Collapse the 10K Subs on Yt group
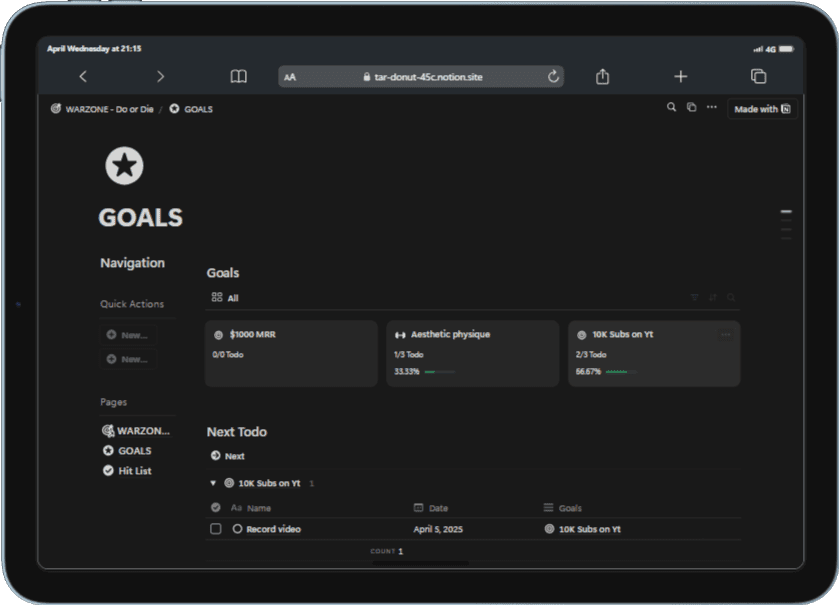The width and height of the screenshot is (839, 605). pos(213,483)
